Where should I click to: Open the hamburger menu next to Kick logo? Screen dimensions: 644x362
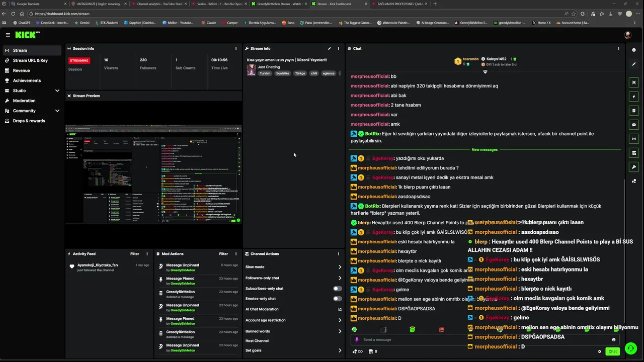point(8,35)
